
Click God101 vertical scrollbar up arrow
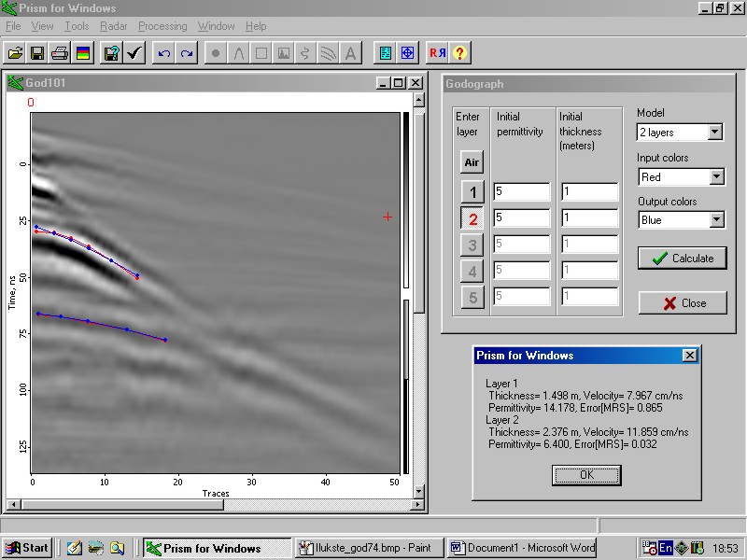[418, 100]
